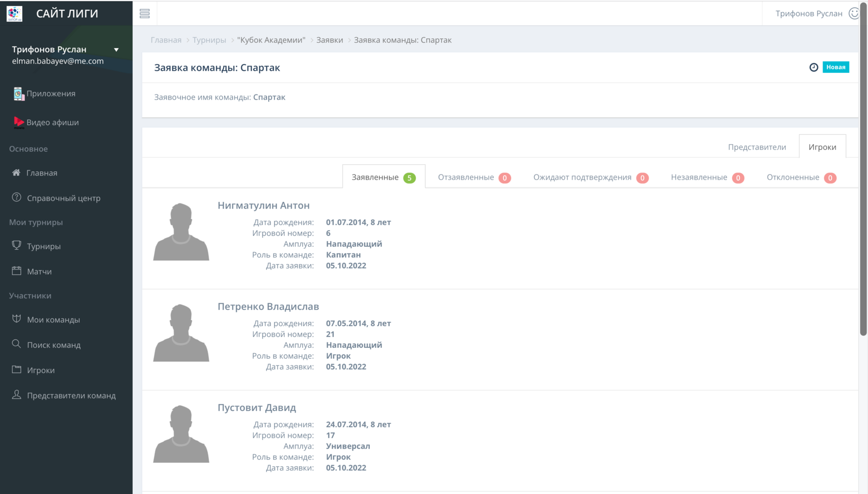Click Нигматулин Антон's avatar photo

181,232
